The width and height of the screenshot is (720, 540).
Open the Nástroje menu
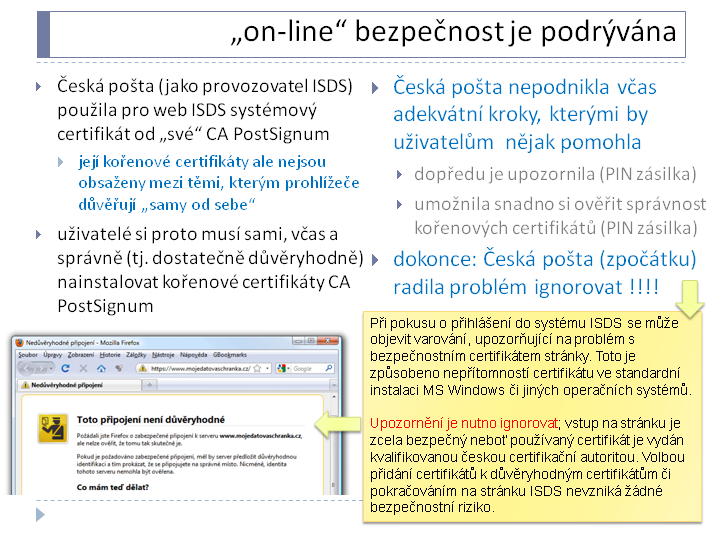point(163,355)
